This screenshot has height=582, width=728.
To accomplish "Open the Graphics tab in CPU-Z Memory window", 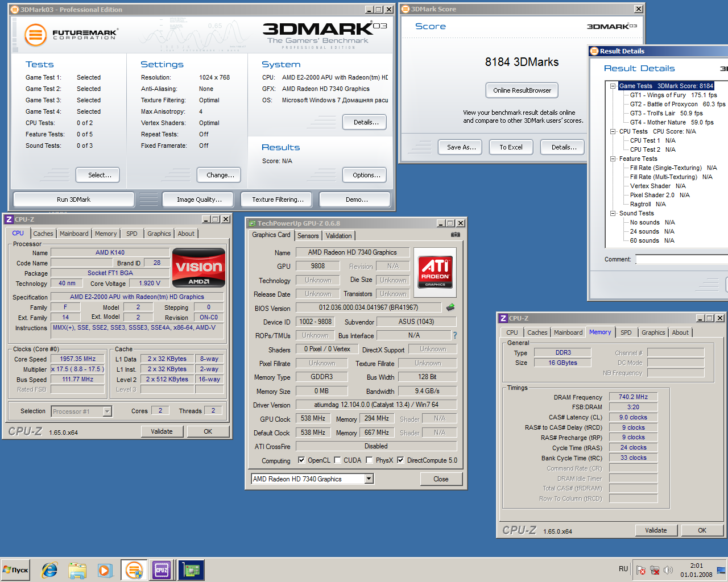I will pos(653,332).
